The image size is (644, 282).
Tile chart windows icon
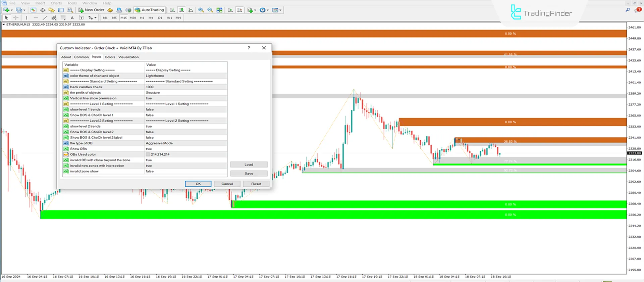pos(219,10)
